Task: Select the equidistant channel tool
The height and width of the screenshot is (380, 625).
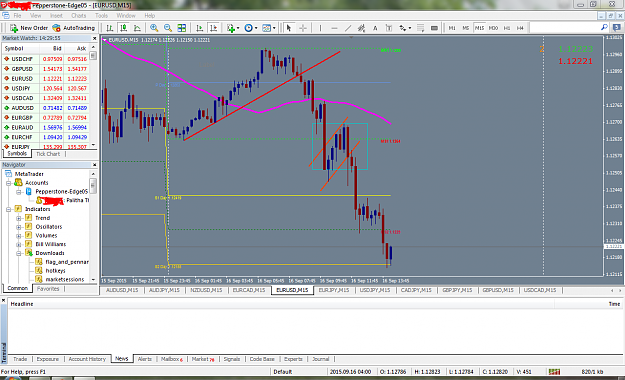Action: click(x=362, y=28)
